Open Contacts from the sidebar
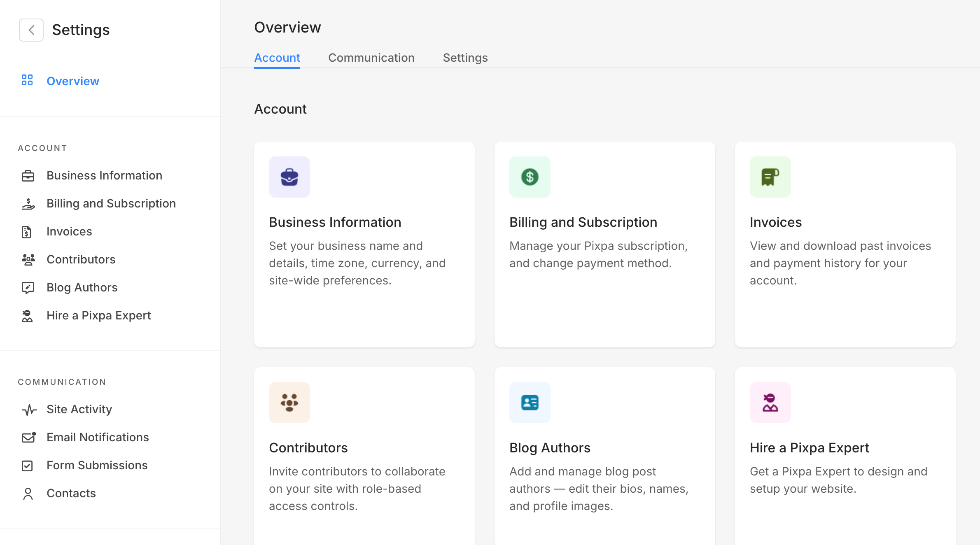 pos(71,493)
